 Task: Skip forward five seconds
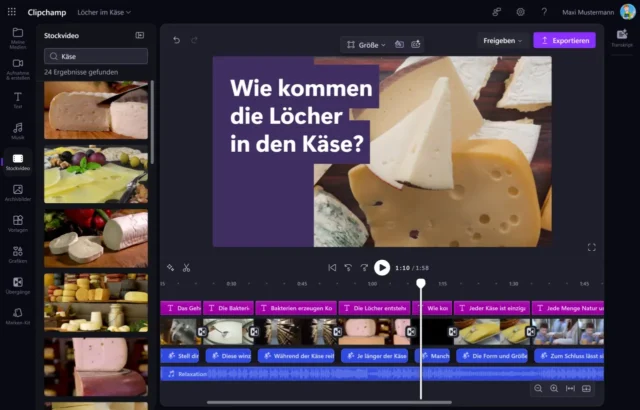click(x=364, y=268)
